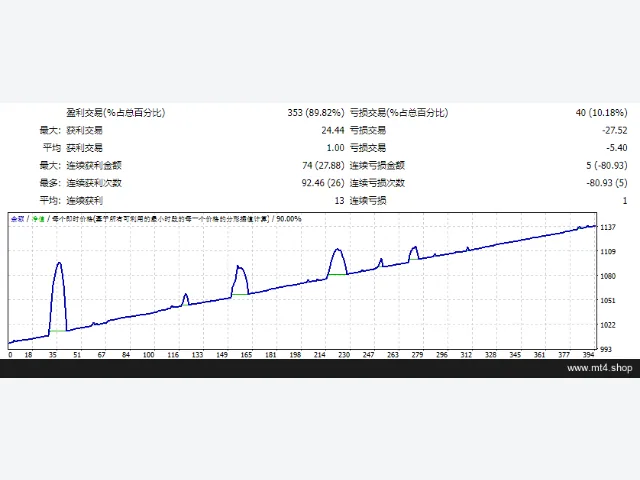Click the x-axis label "328"
This screenshot has width=640, height=480.
point(491,355)
